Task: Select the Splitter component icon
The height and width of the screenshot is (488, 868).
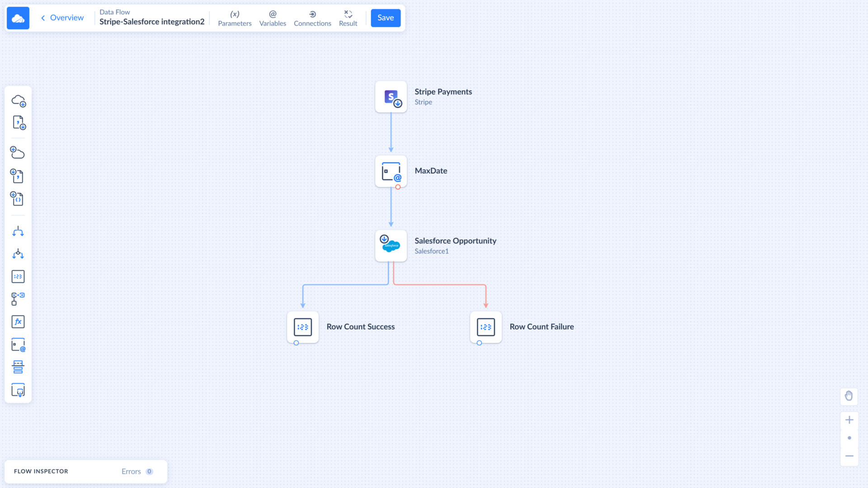Action: 18,231
